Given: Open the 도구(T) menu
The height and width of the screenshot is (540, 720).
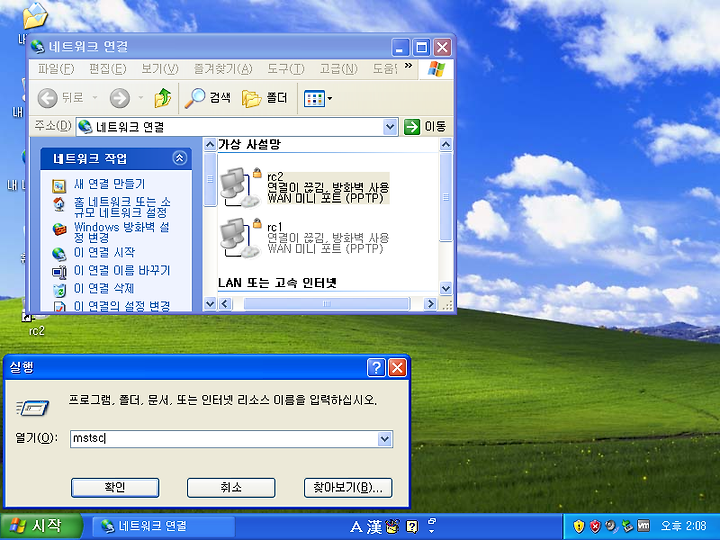Looking at the screenshot, I should point(286,69).
